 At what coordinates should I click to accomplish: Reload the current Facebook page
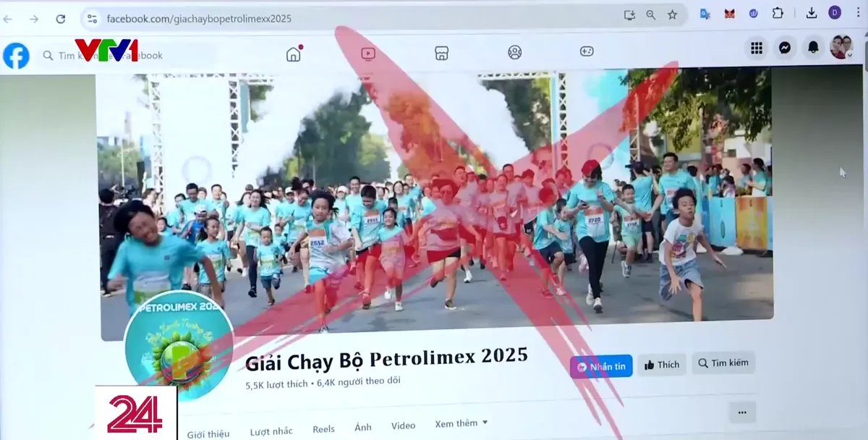(x=61, y=19)
